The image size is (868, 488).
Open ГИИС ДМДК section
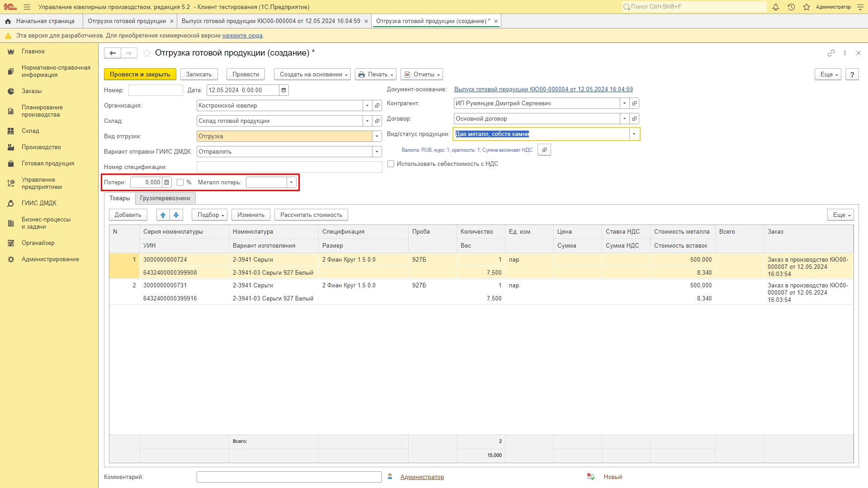[39, 203]
